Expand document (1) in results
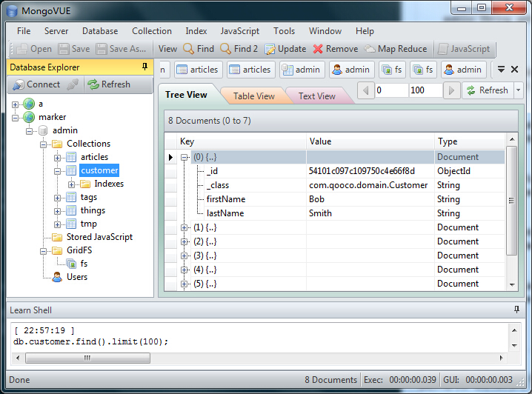The image size is (532, 394). pos(184,227)
